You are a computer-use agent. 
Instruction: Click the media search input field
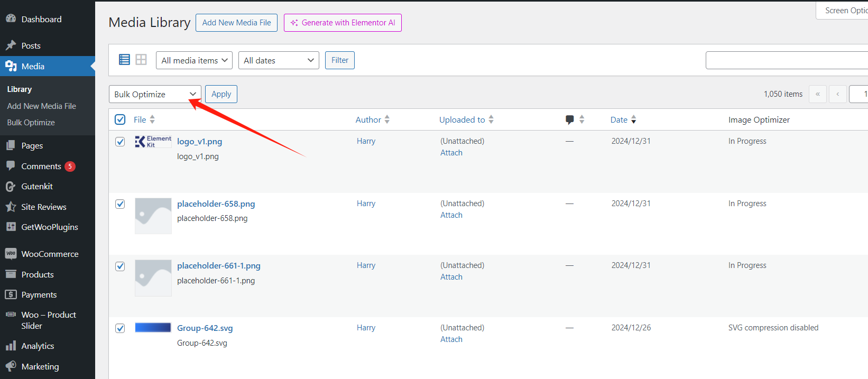(786, 60)
